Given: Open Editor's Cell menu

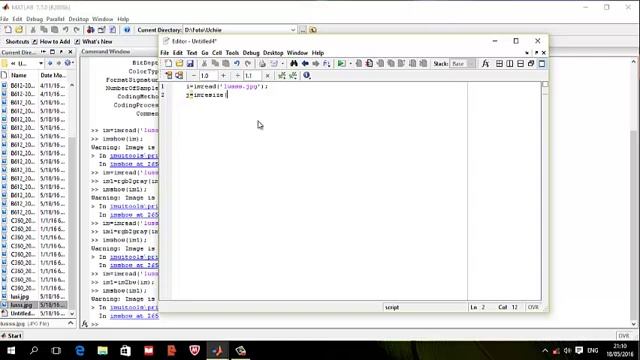Looking at the screenshot, I should point(217,53).
